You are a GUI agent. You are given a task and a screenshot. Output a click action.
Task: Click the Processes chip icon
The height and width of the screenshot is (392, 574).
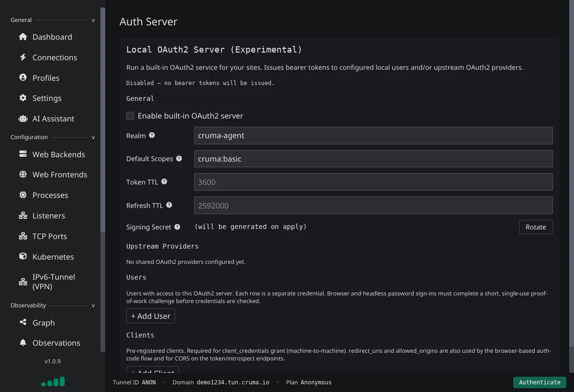tap(23, 195)
